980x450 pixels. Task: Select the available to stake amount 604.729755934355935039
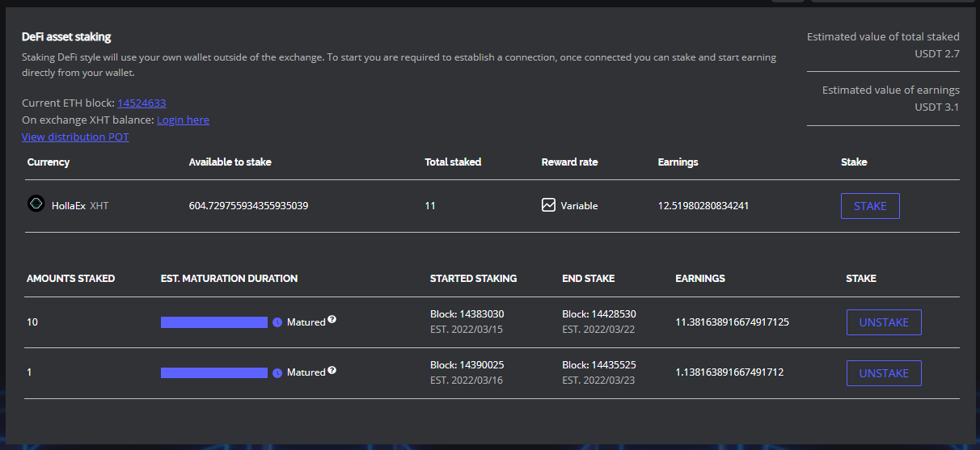coord(248,206)
